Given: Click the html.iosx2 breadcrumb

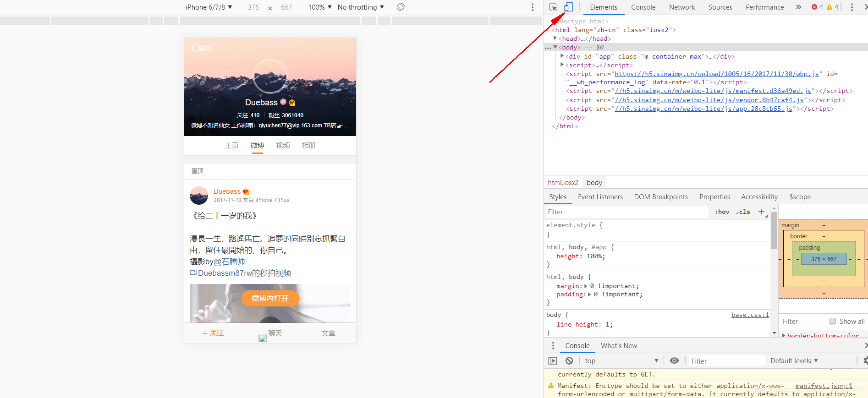Looking at the screenshot, I should 563,183.
